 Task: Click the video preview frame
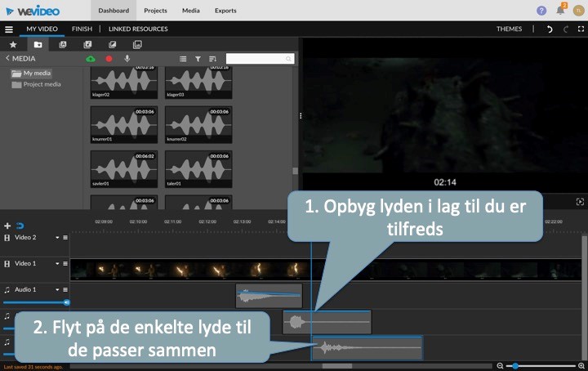coord(445,115)
